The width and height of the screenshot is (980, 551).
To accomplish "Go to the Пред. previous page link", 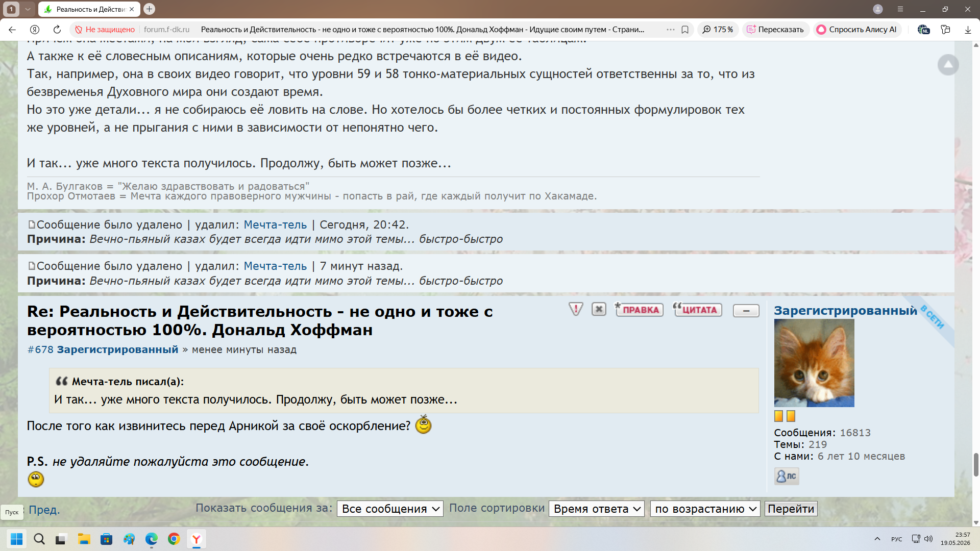I will 44,510.
